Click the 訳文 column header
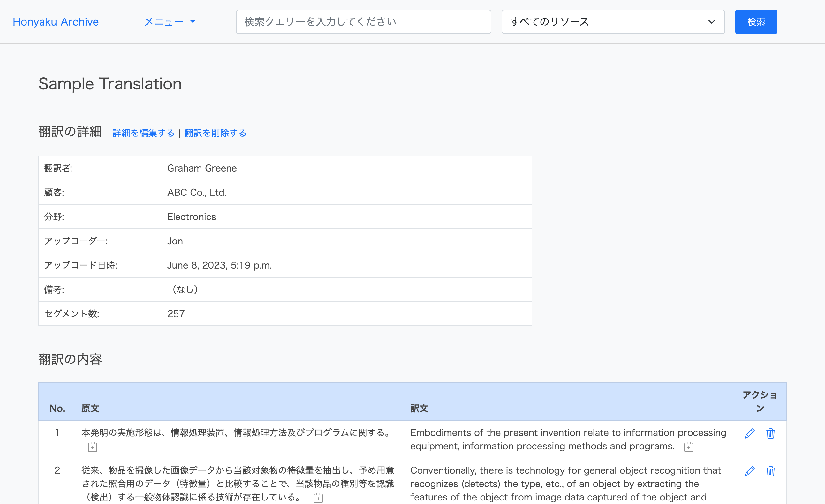Image resolution: width=825 pixels, height=504 pixels. (419, 408)
